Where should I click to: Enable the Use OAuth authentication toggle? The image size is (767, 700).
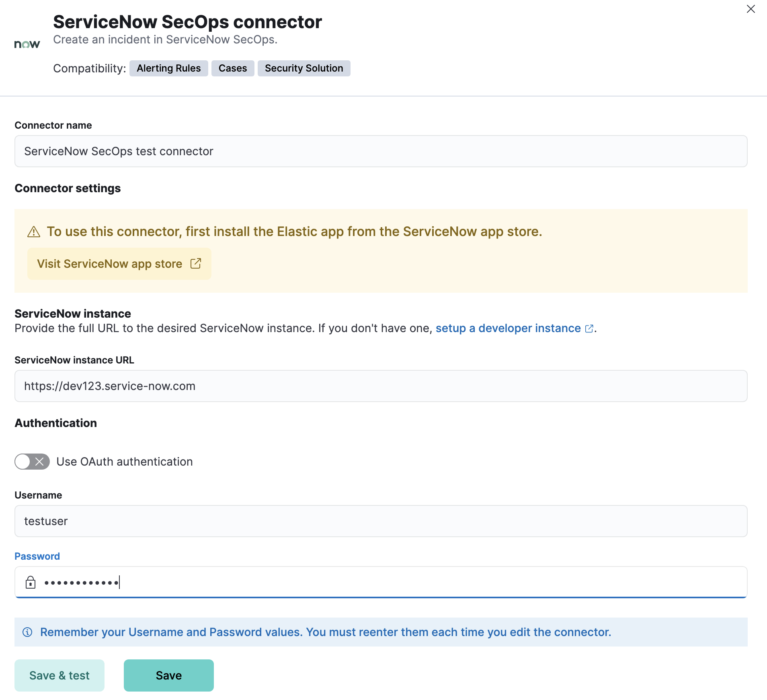tap(32, 462)
